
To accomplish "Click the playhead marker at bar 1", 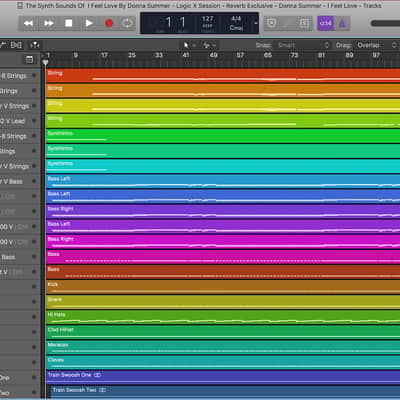I will pos(45,62).
